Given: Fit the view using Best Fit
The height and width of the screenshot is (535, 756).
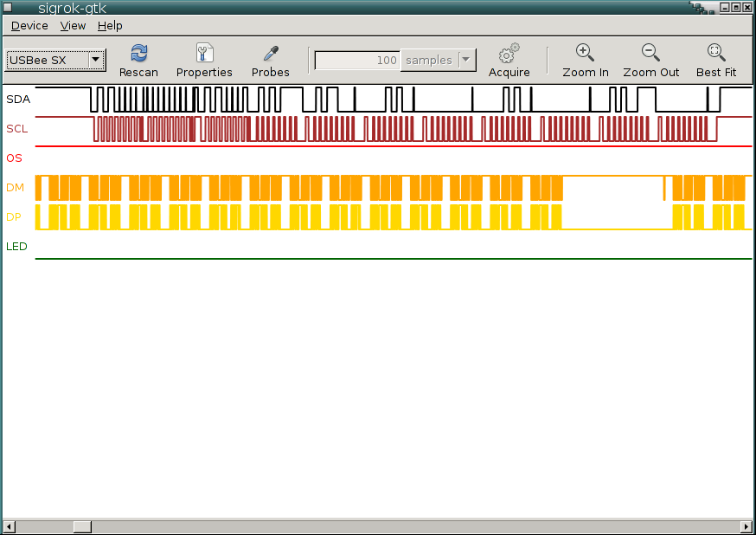Looking at the screenshot, I should [715, 54].
